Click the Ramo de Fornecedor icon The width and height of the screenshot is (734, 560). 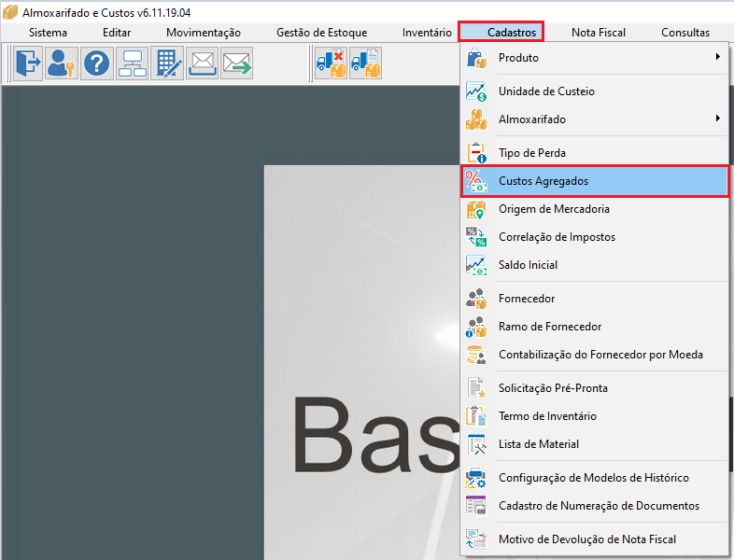476,327
